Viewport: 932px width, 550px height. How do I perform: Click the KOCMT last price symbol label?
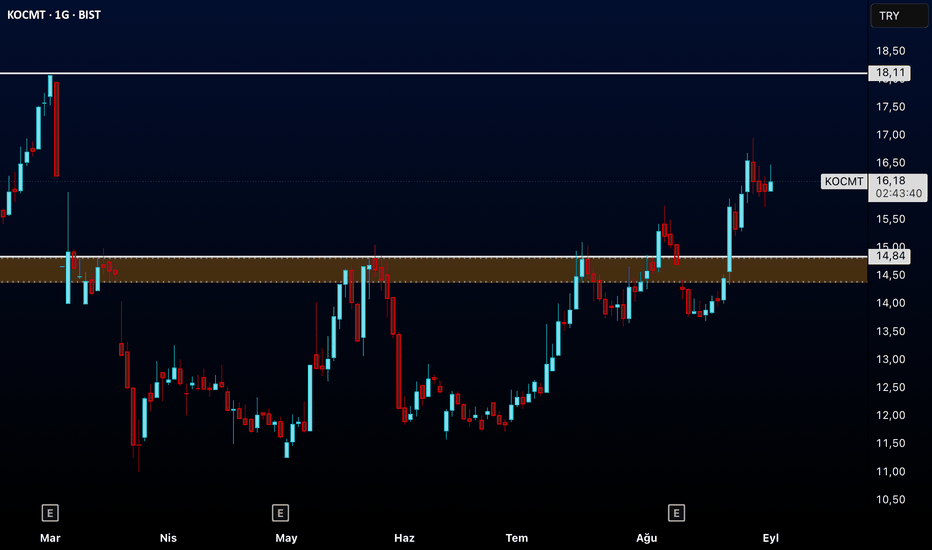843,181
